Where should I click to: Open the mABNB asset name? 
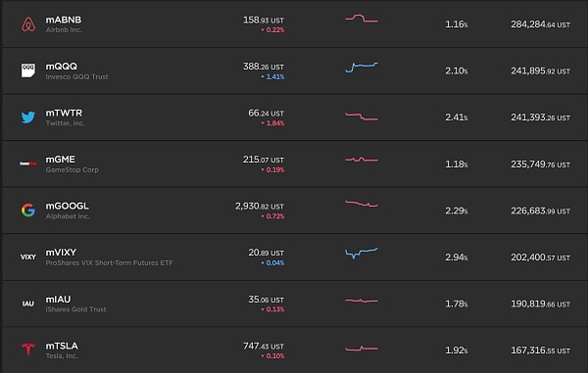pyautogui.click(x=64, y=20)
